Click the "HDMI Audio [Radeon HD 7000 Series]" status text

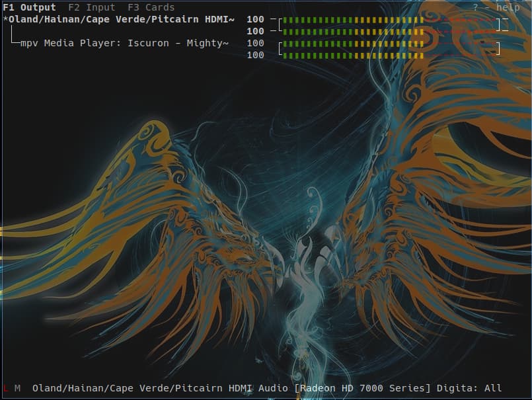point(330,388)
